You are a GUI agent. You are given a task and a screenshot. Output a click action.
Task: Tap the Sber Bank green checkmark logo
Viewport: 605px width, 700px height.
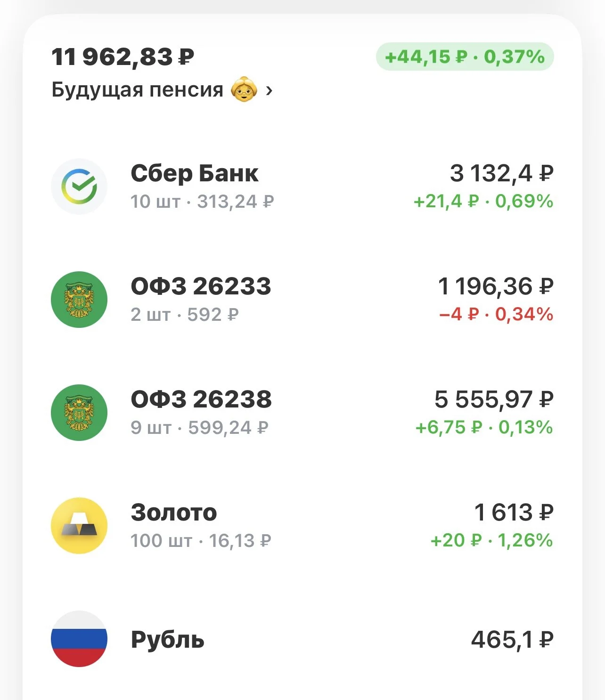pos(79,187)
